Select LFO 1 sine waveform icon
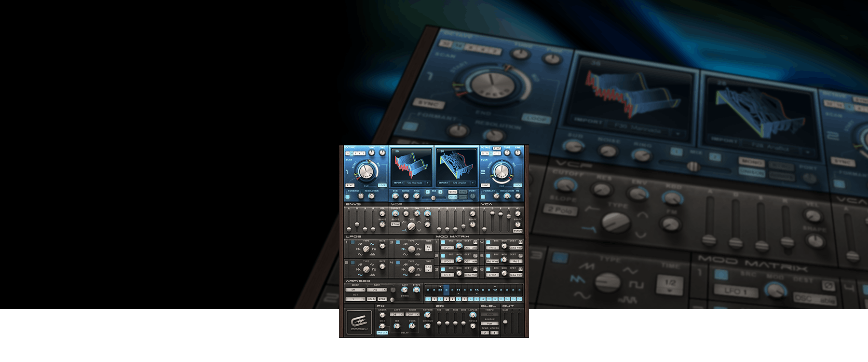868x362 pixels. tap(360, 254)
